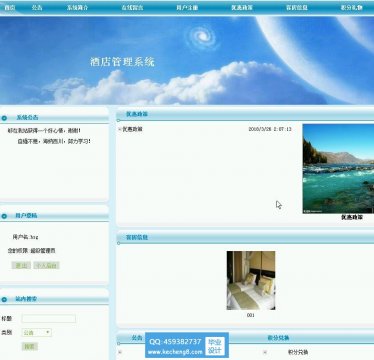Image resolution: width=374 pixels, height=360 pixels.
Task: Open 系统简介 in the top navigation bar
Action: (77, 7)
